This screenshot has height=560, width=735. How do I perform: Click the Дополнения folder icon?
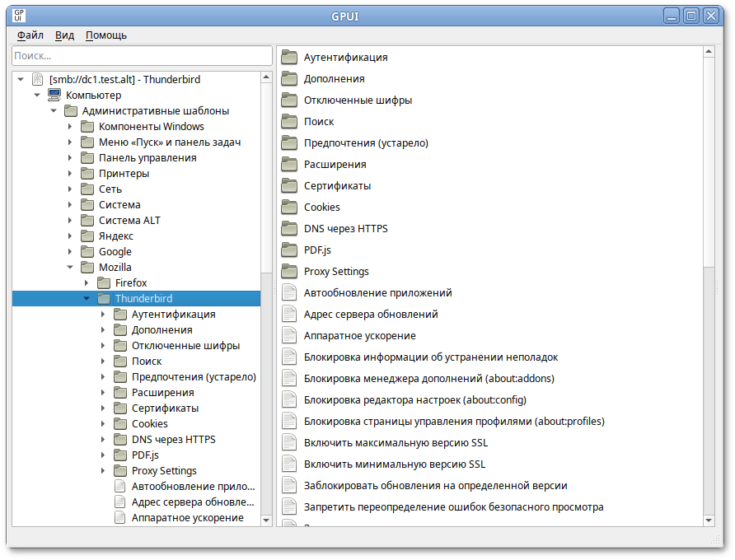[288, 78]
